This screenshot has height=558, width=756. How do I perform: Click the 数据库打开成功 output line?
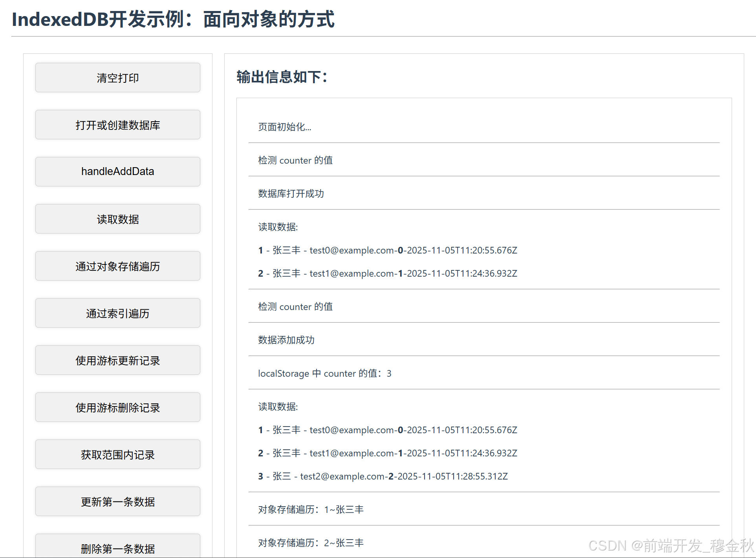click(x=291, y=193)
